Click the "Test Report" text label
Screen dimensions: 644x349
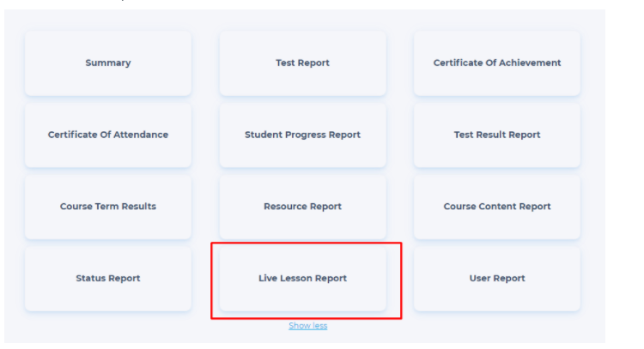coord(302,63)
